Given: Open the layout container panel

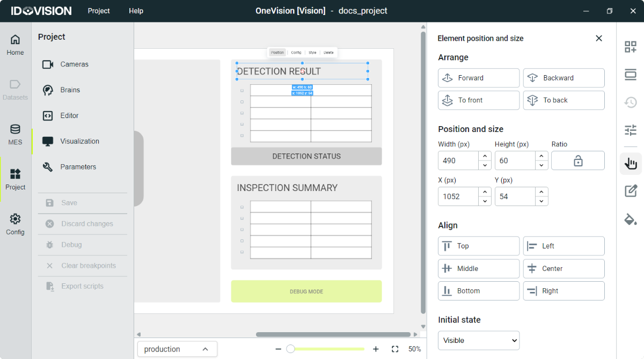Looking at the screenshot, I should (x=630, y=75).
